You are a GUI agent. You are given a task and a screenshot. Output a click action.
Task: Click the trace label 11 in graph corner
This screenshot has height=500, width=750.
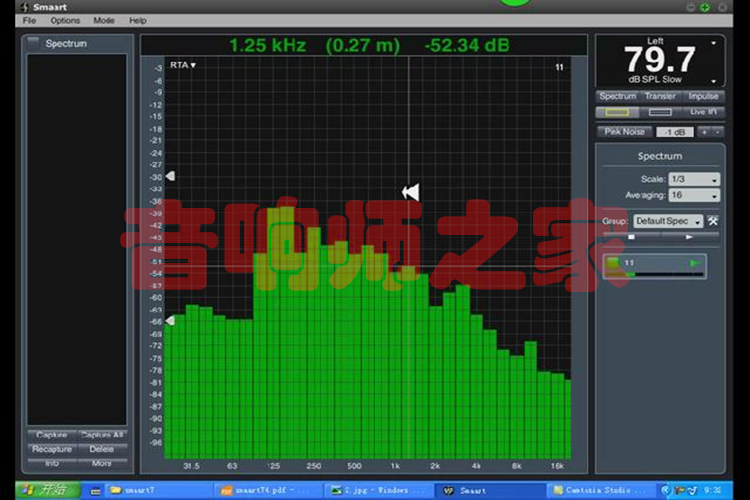(559, 67)
